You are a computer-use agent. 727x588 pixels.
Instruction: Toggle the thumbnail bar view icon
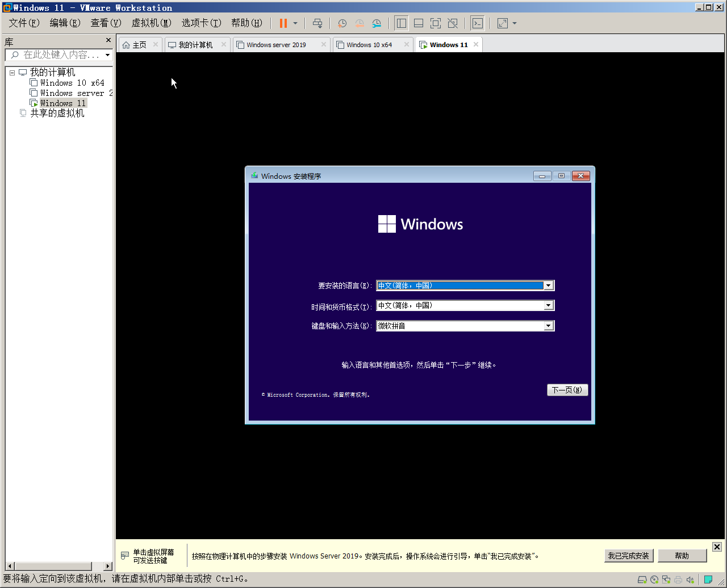pyautogui.click(x=419, y=23)
